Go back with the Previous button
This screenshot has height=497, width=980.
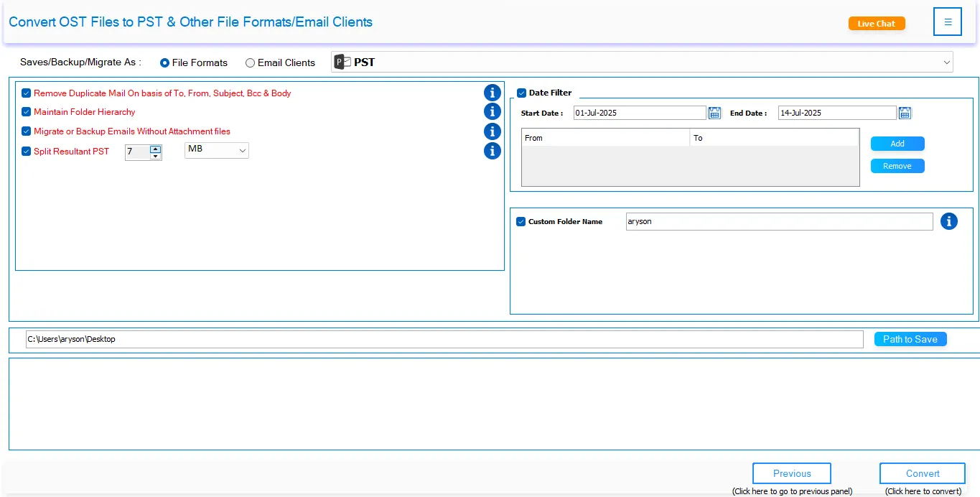tap(791, 474)
